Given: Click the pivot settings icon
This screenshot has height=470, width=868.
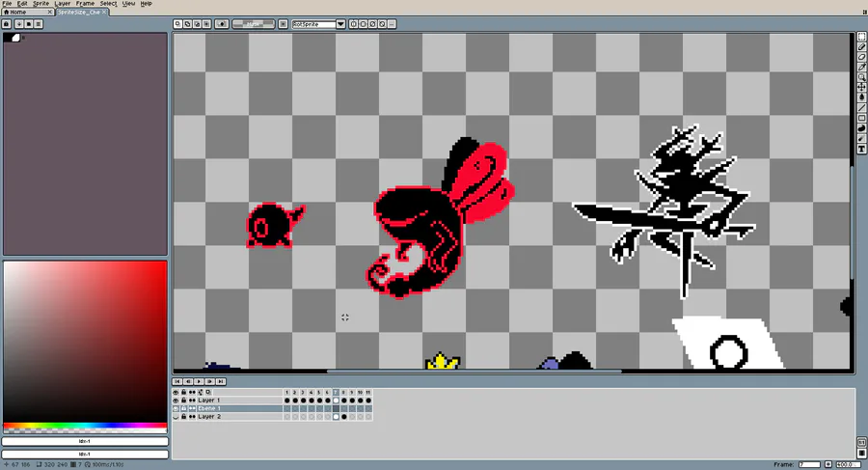Looking at the screenshot, I should [283, 24].
